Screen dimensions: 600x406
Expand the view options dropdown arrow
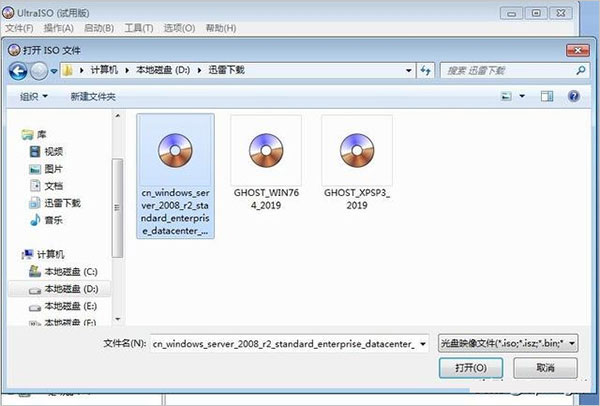pyautogui.click(x=522, y=96)
